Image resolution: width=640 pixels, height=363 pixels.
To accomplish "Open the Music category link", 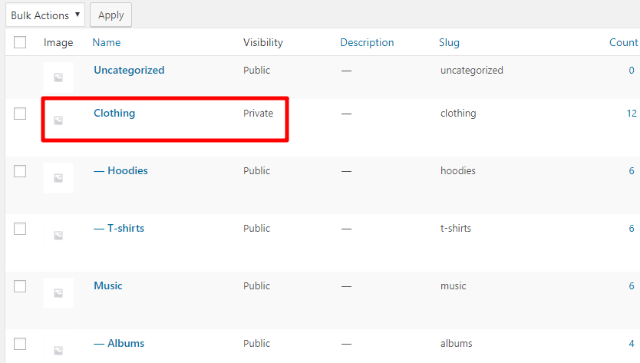I will [x=108, y=286].
